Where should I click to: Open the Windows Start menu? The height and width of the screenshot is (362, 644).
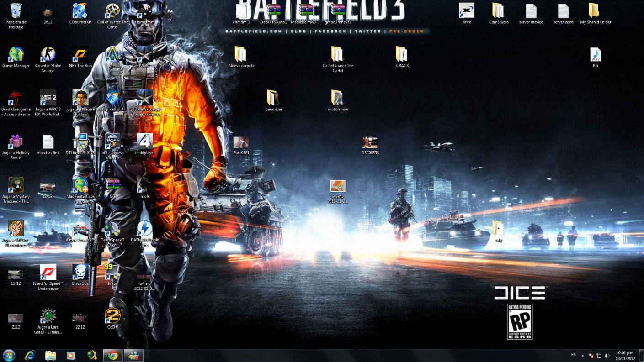9,355
